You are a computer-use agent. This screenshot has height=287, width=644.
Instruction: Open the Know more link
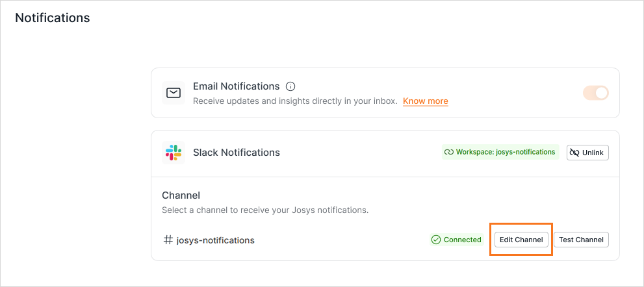click(425, 101)
